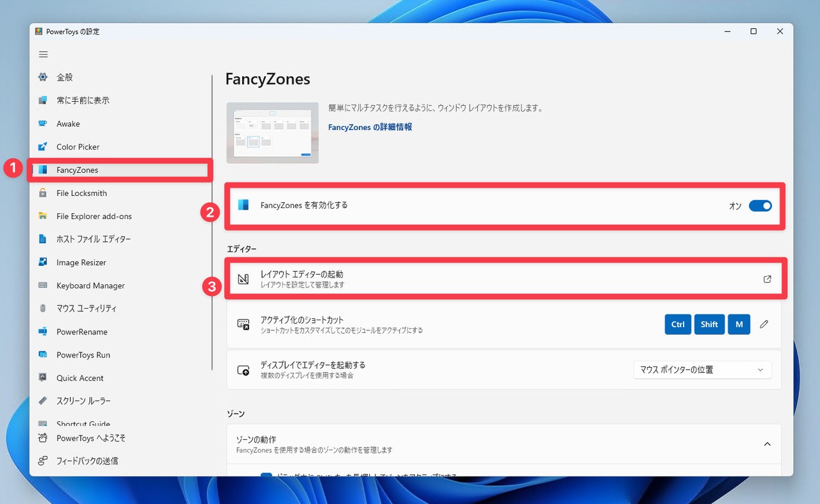The image size is (820, 504).
Task: Click the File Explorer add-ons icon
Action: 43,216
